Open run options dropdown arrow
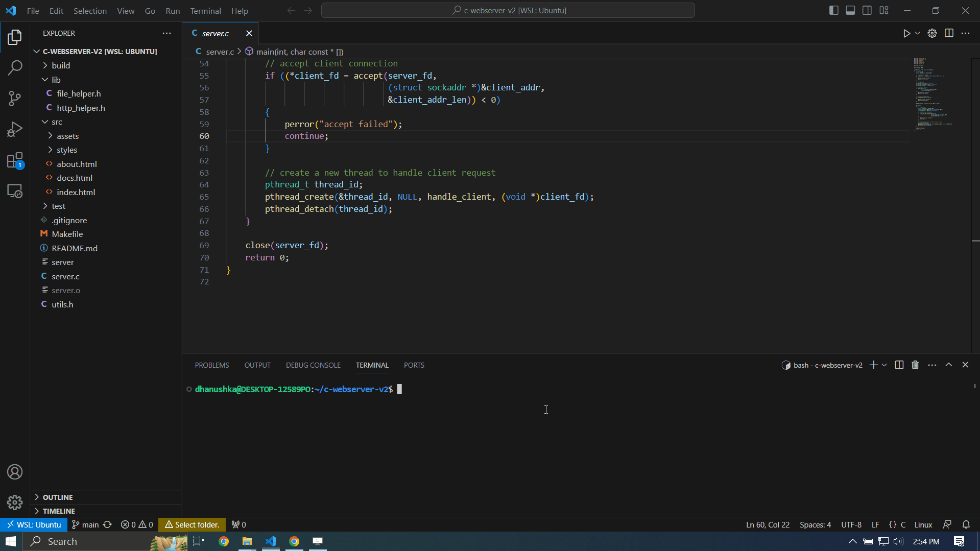Image resolution: width=980 pixels, height=551 pixels. click(x=917, y=33)
